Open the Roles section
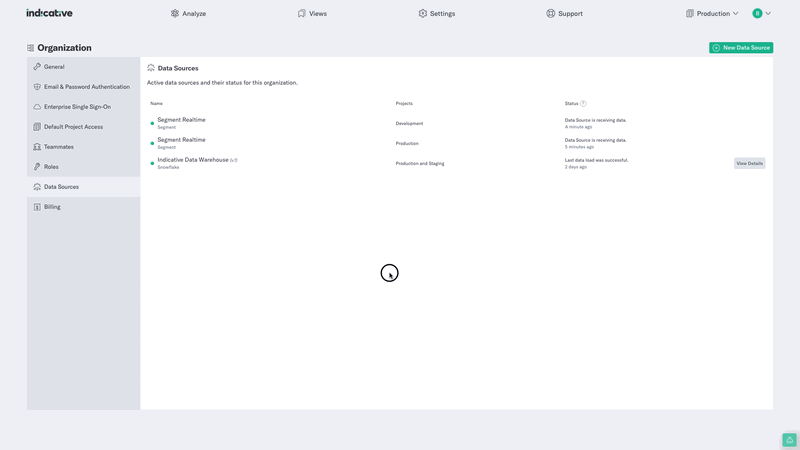 [84, 167]
